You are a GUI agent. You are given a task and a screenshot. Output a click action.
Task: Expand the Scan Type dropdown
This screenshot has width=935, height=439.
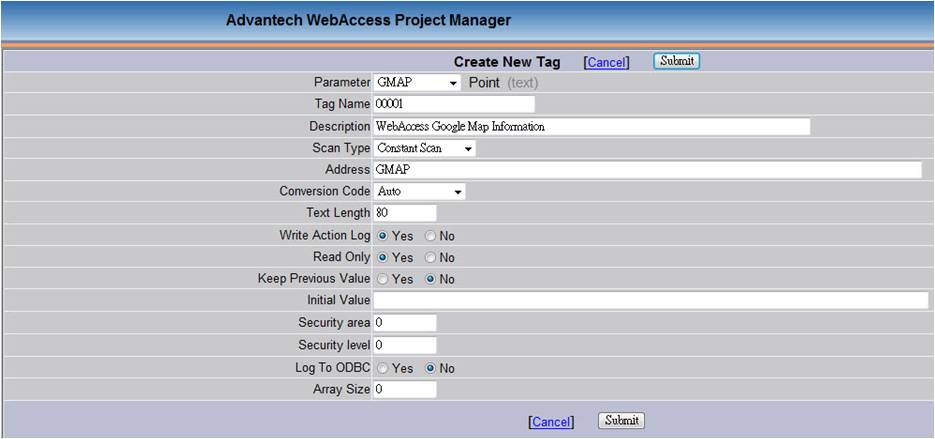[425, 148]
